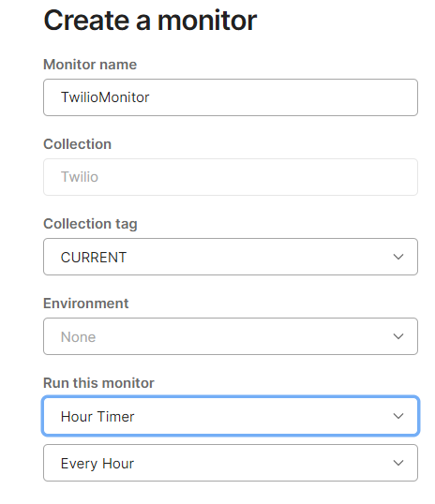
Task: Click the "Monitor name" label
Action: coord(90,65)
